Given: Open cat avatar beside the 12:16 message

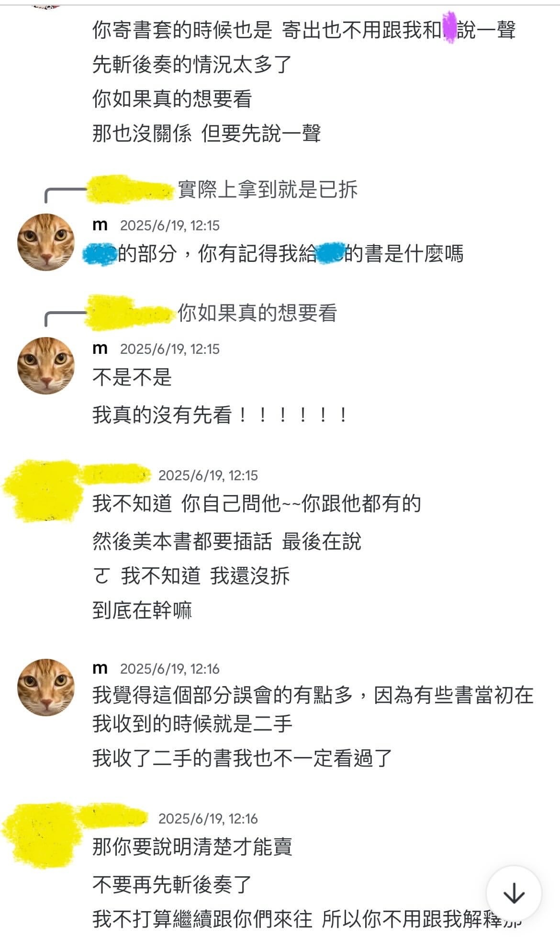Looking at the screenshot, I should click(x=46, y=687).
